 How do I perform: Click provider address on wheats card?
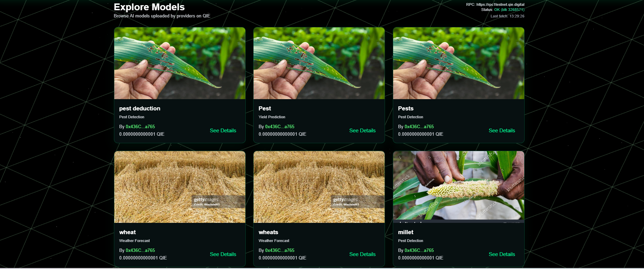click(280, 250)
